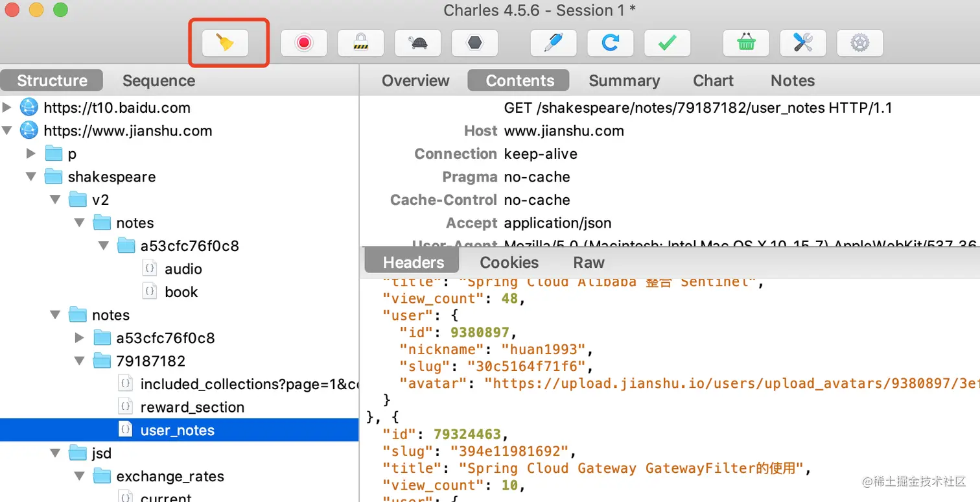Select the GET /shakespeare/notes request line
Image resolution: width=980 pixels, height=502 pixels.
698,108
